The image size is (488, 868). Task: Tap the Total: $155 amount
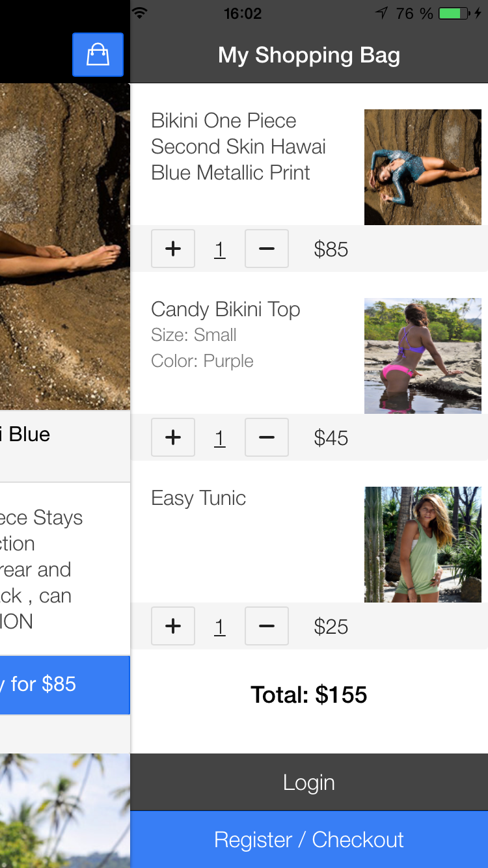coord(309,694)
